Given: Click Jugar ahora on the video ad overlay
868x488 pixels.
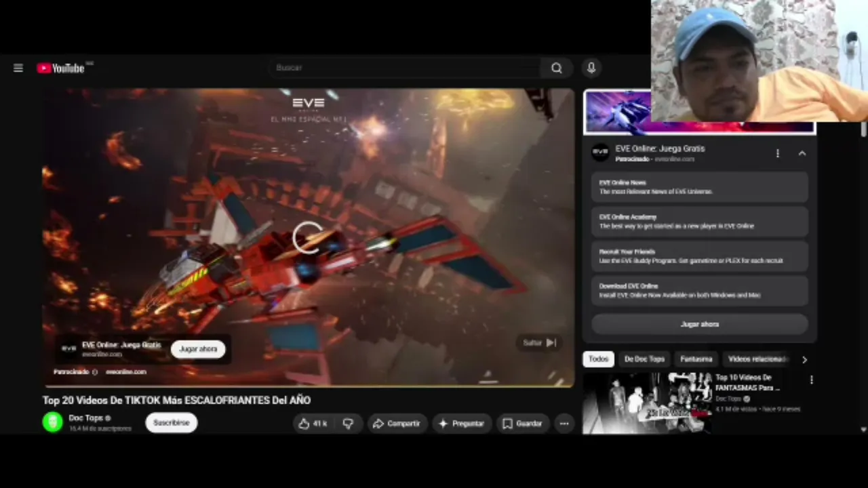Looking at the screenshot, I should coord(198,349).
